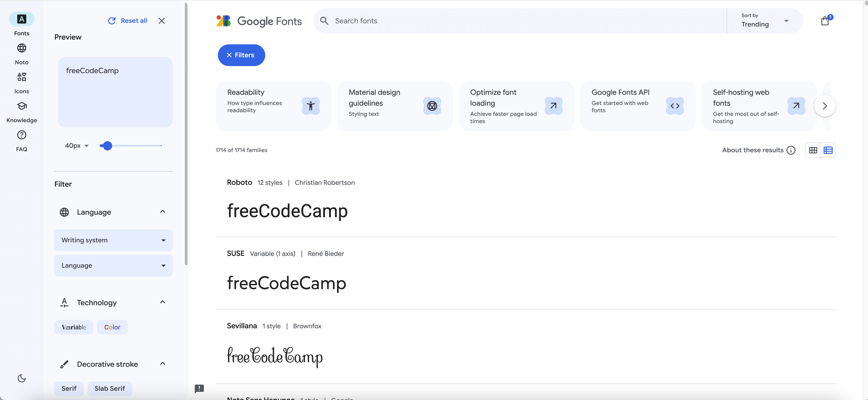Screen dimensions: 868x400
Task: Open the Language select dropdown
Action: pyautogui.click(x=113, y=265)
